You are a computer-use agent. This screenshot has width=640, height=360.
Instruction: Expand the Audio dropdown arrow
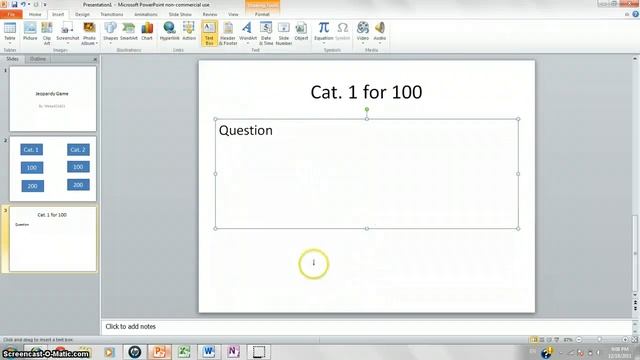380,43
